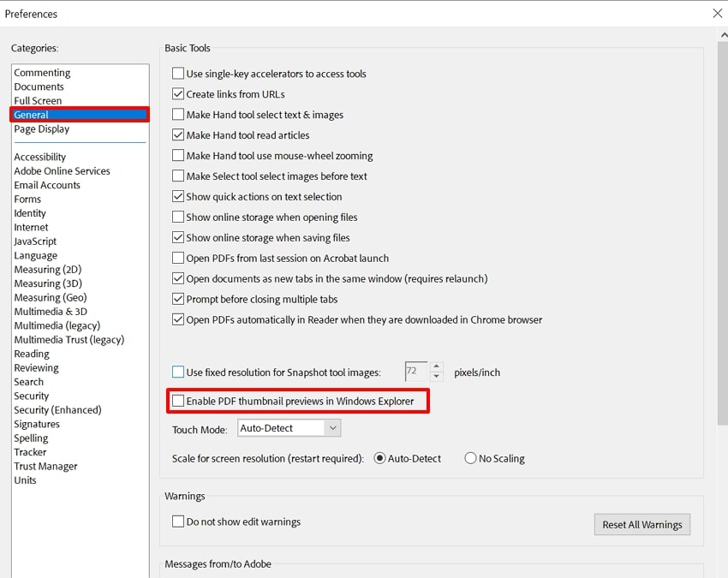Image resolution: width=728 pixels, height=578 pixels.
Task: Select Auto-Detect for screen resolution scaling
Action: coord(380,458)
